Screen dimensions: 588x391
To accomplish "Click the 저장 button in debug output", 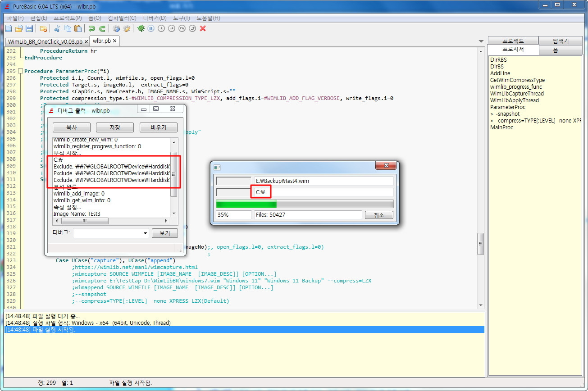I will tap(115, 127).
